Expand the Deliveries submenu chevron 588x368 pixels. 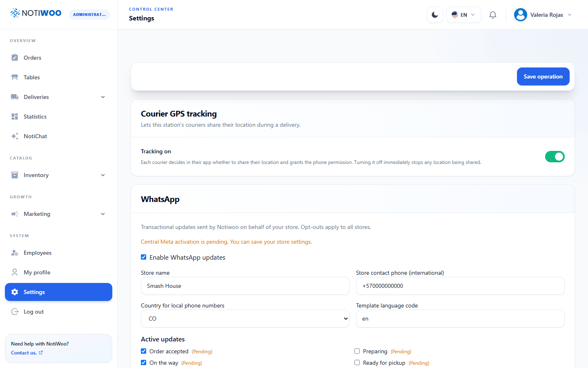point(103,97)
